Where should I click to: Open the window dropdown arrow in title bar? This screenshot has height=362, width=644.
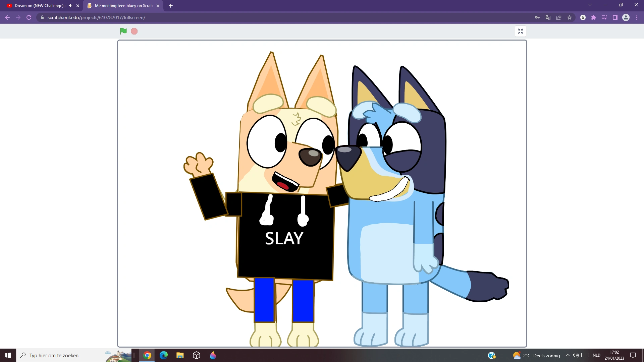[590, 5]
